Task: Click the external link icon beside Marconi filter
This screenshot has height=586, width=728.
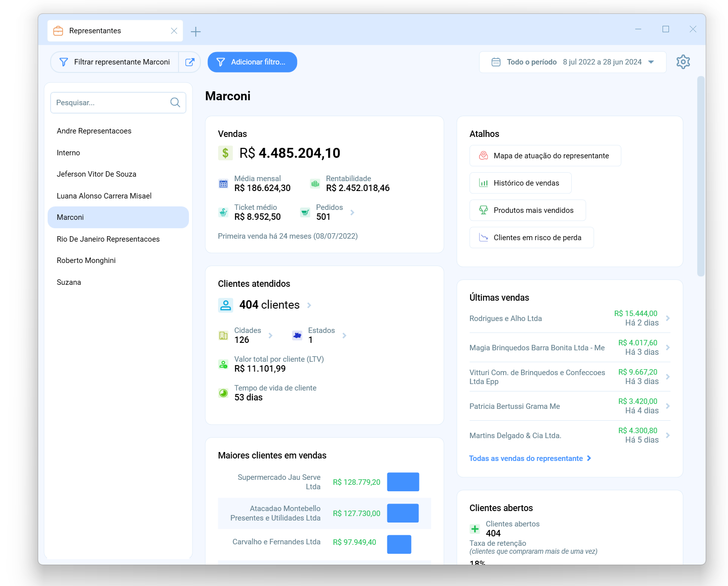Action: click(189, 62)
